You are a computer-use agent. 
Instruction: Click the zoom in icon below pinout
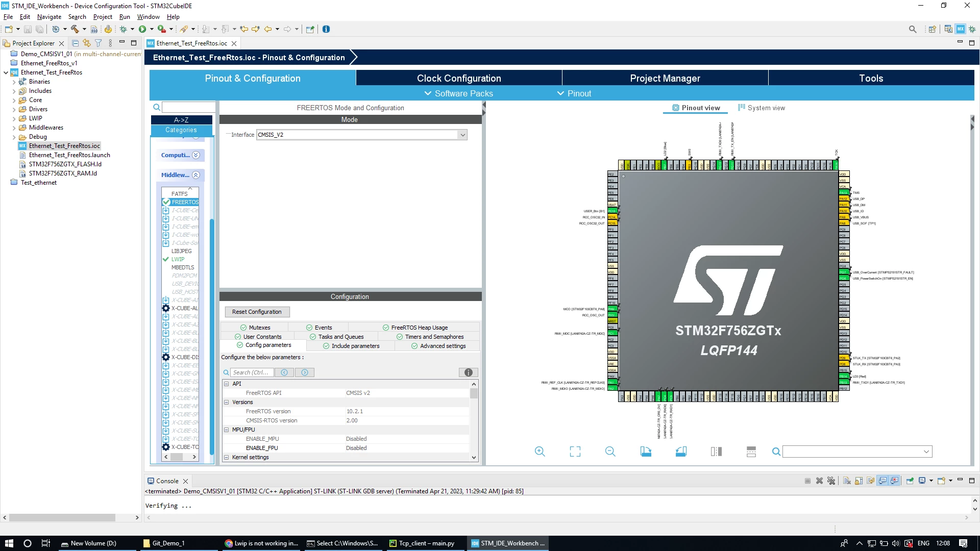(540, 452)
